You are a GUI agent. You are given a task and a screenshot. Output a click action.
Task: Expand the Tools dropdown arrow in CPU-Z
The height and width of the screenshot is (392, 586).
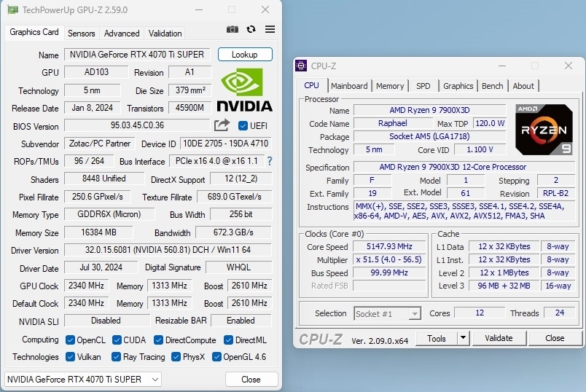point(463,338)
